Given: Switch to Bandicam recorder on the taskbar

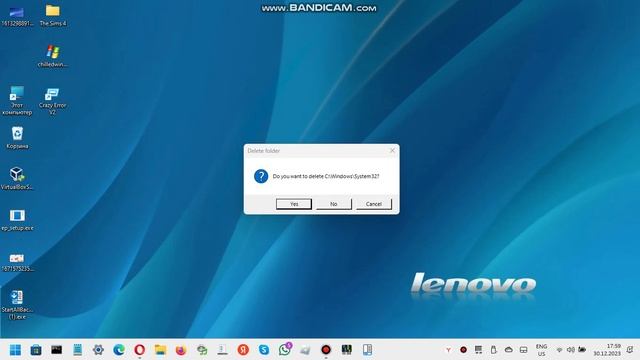Looking at the screenshot, I should pos(326,350).
